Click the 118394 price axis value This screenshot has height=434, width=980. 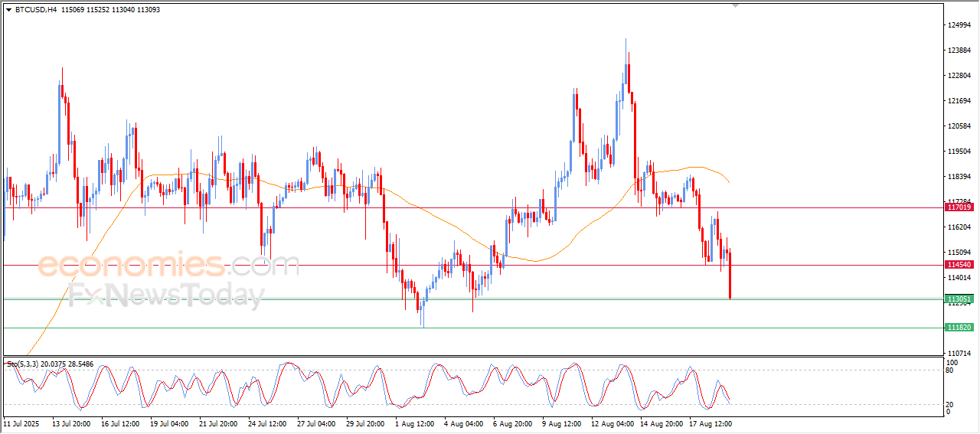[959, 177]
